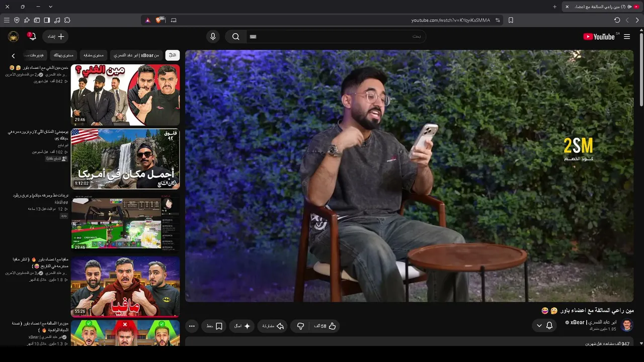Click the YouTube address bar URL
This screenshot has width=644, height=362.
450,20
